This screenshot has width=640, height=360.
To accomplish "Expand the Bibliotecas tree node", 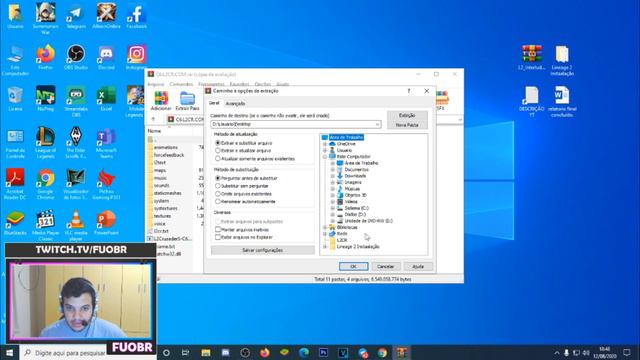I will (x=325, y=227).
